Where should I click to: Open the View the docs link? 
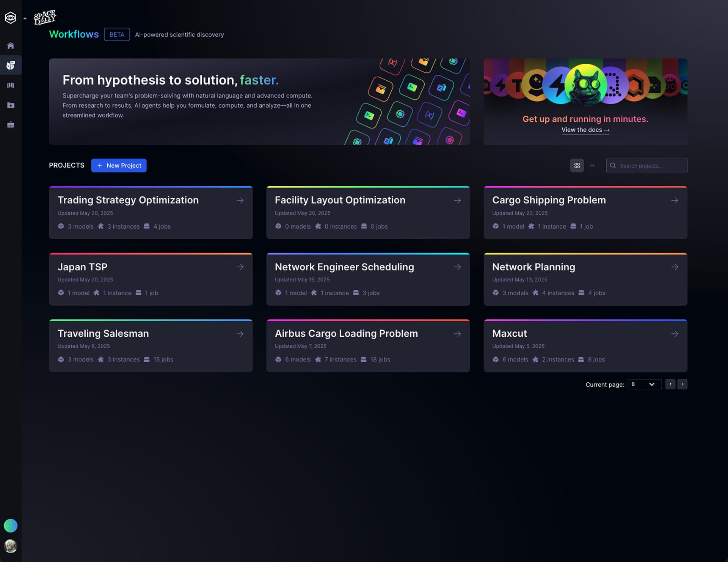(x=585, y=130)
